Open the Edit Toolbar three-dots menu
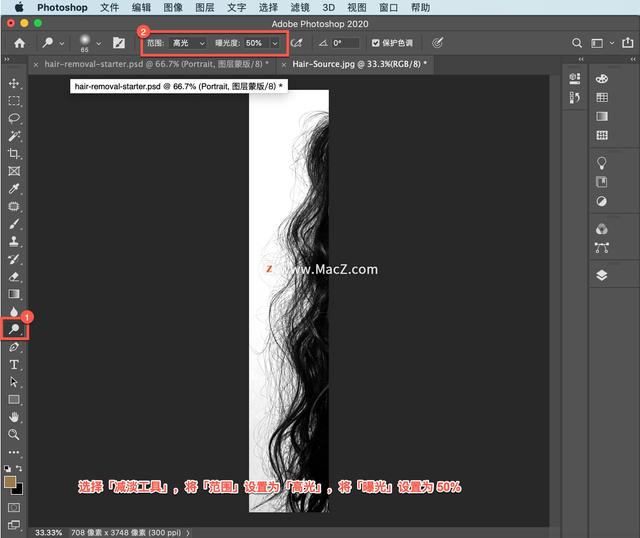This screenshot has height=538, width=640. pos(14,452)
